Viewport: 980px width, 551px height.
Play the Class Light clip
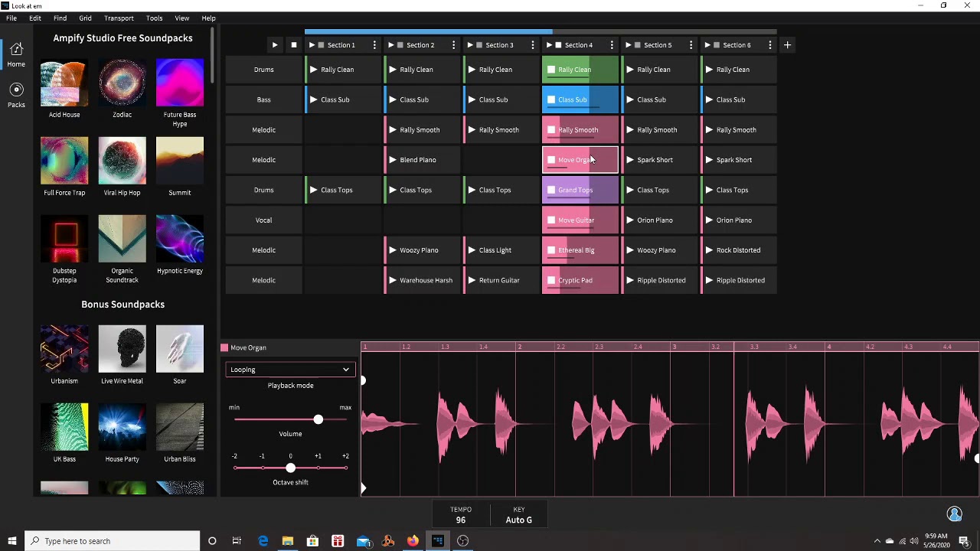click(472, 250)
